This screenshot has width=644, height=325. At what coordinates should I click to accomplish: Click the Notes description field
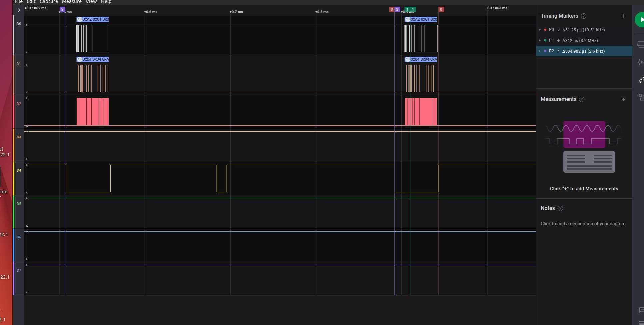click(x=583, y=224)
